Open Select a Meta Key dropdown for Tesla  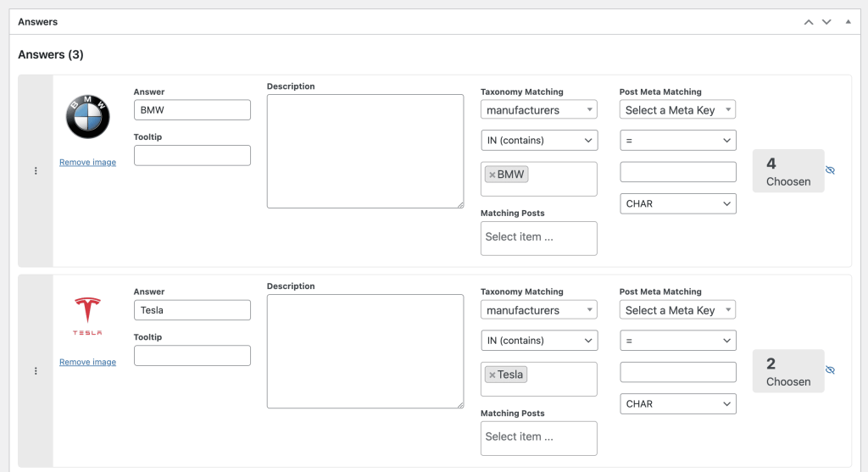click(677, 310)
